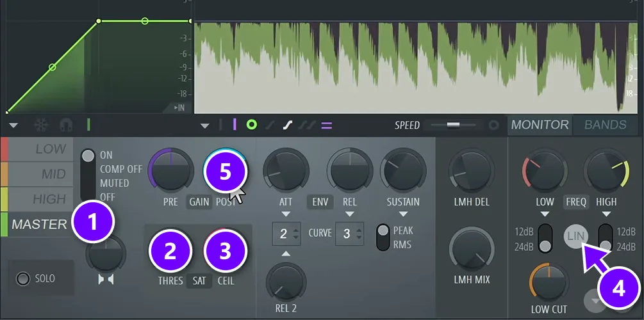Toggle the band state switch beside ON

pyautogui.click(x=88, y=175)
